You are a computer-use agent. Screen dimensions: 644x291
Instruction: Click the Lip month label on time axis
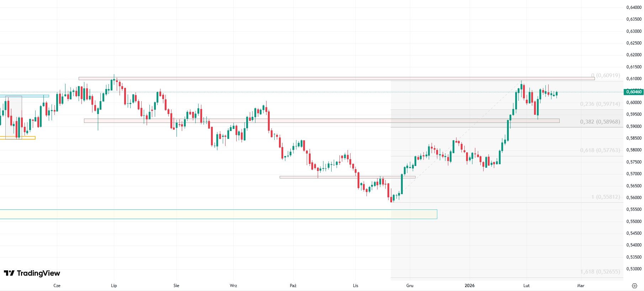(x=114, y=286)
